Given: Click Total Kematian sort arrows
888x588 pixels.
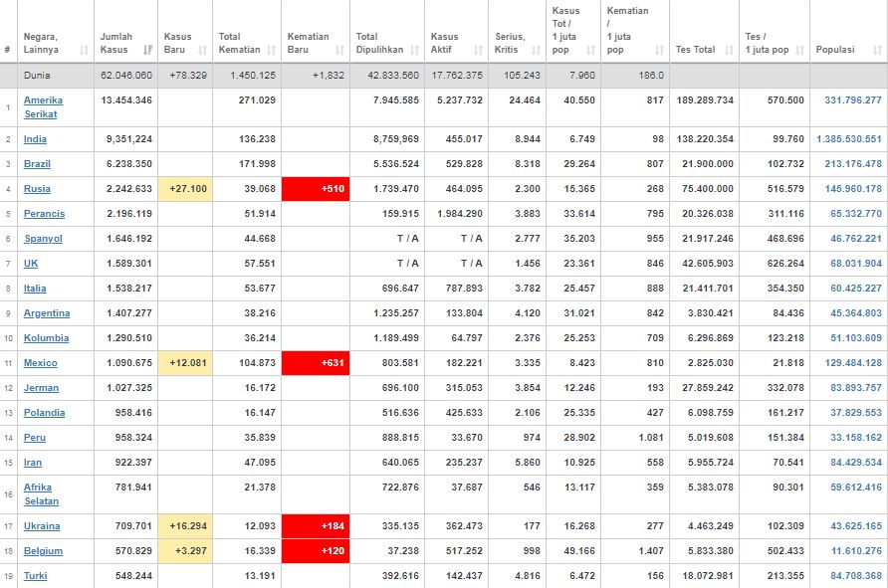Looking at the screenshot, I should click(x=271, y=50).
